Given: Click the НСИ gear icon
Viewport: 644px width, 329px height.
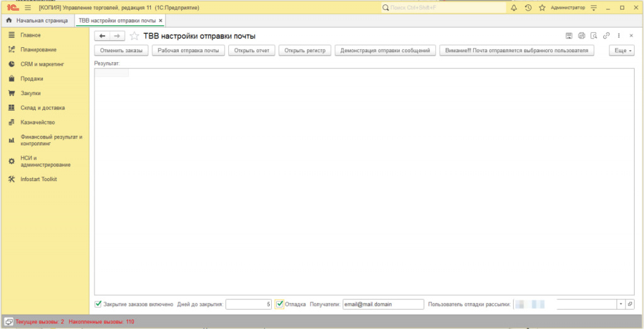Looking at the screenshot, I should point(11,162).
